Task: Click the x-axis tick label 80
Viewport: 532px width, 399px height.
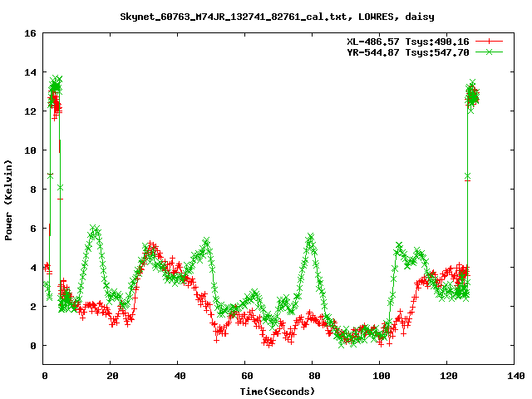Action: coord(314,376)
